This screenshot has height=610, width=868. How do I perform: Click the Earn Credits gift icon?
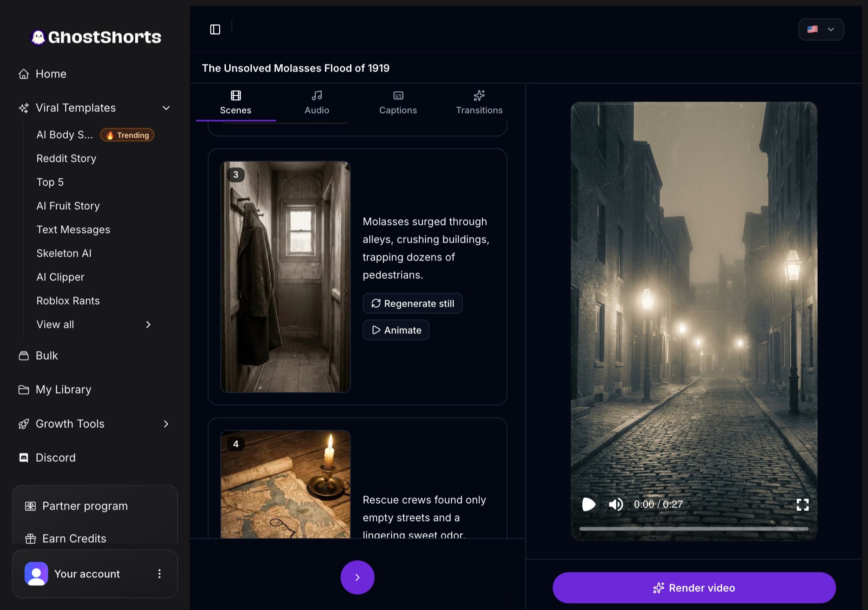pos(31,539)
